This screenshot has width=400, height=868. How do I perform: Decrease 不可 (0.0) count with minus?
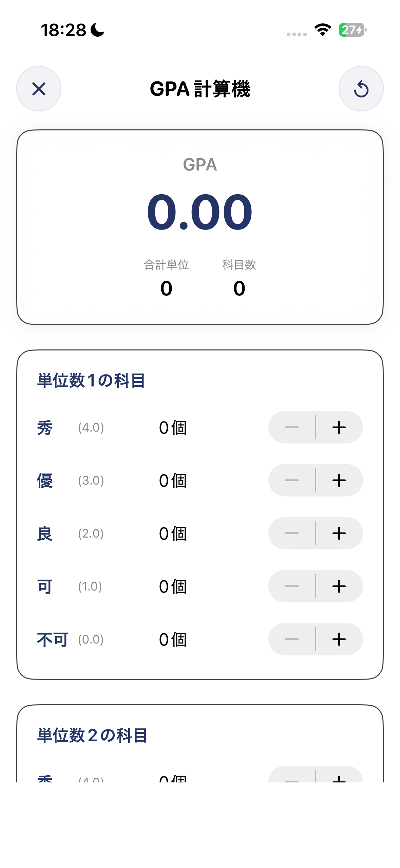pos(292,639)
